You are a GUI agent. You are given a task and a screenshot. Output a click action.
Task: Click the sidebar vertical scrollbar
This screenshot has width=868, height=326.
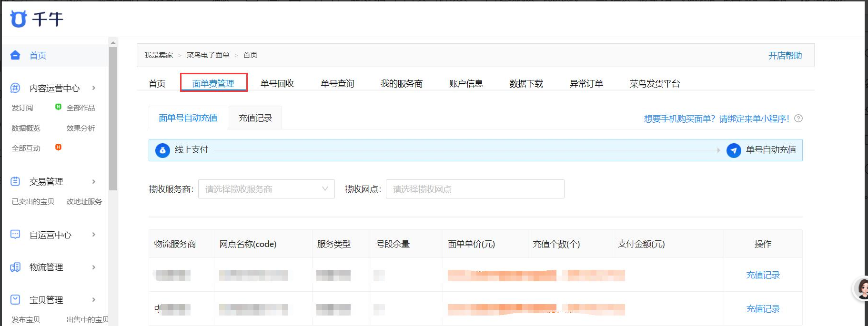click(x=113, y=119)
